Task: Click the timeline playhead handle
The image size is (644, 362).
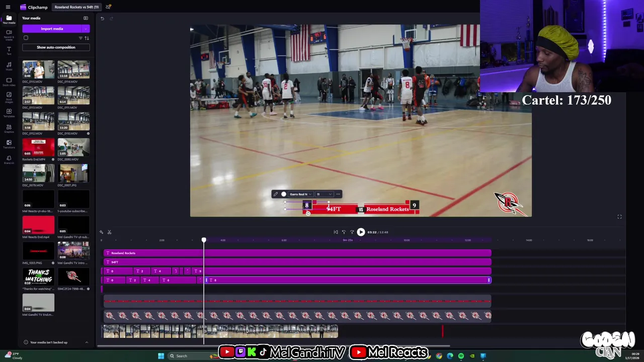Action: [204, 240]
